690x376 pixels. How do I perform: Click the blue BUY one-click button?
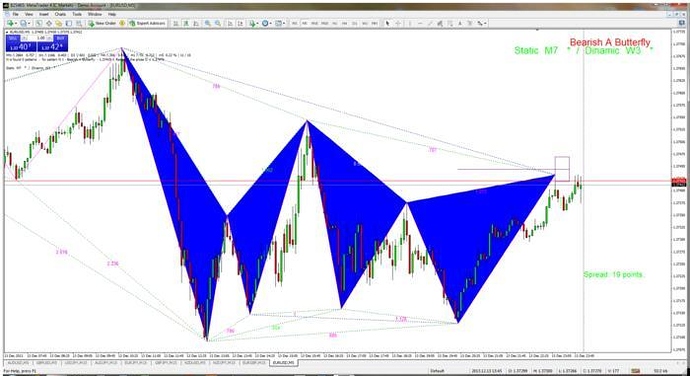coord(52,44)
